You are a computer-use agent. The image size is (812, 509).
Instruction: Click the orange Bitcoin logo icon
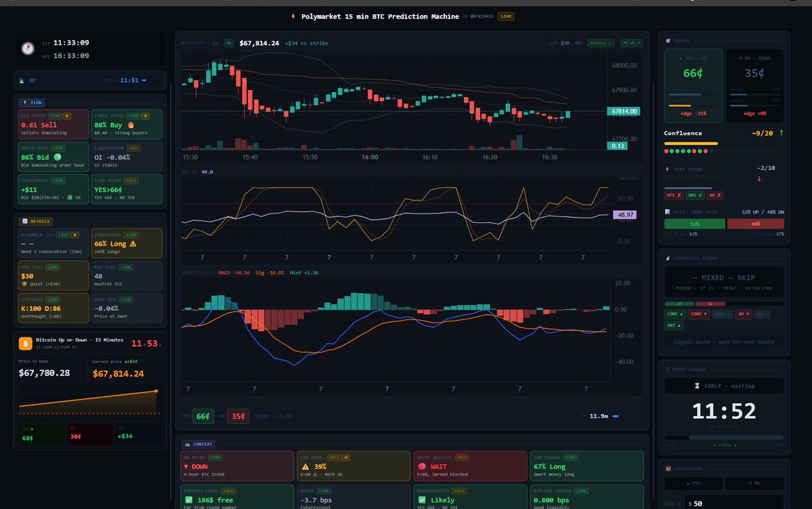[x=25, y=344]
